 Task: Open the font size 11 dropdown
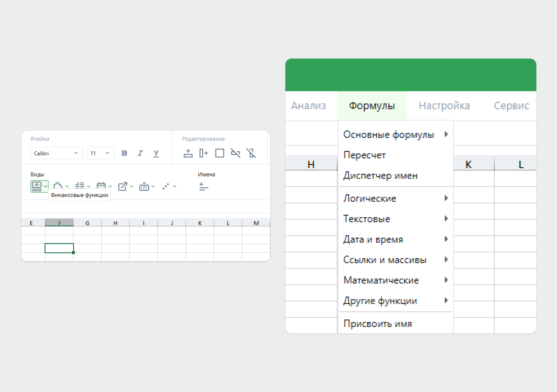tap(101, 153)
